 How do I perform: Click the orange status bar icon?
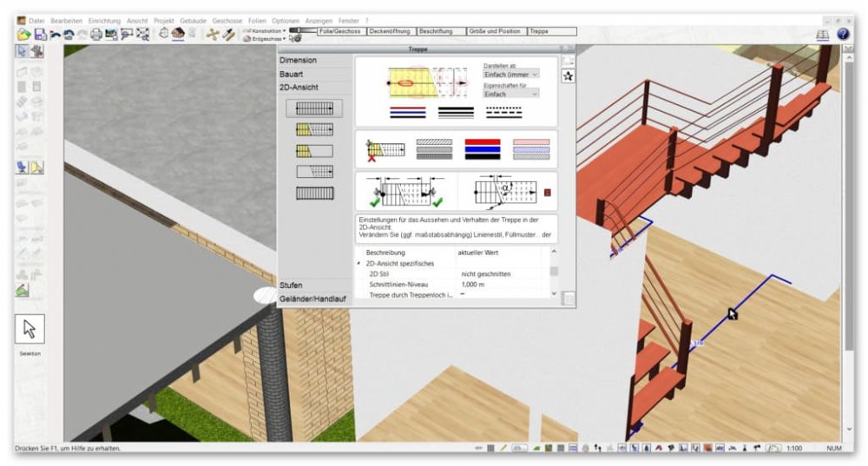707,449
